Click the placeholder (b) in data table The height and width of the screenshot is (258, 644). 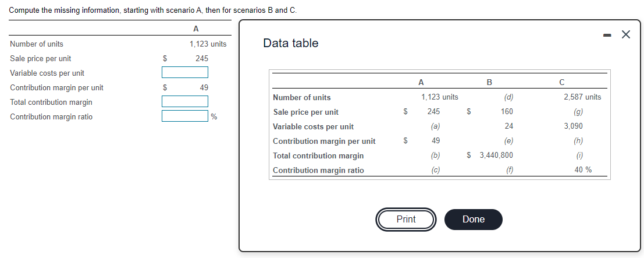pyautogui.click(x=435, y=155)
